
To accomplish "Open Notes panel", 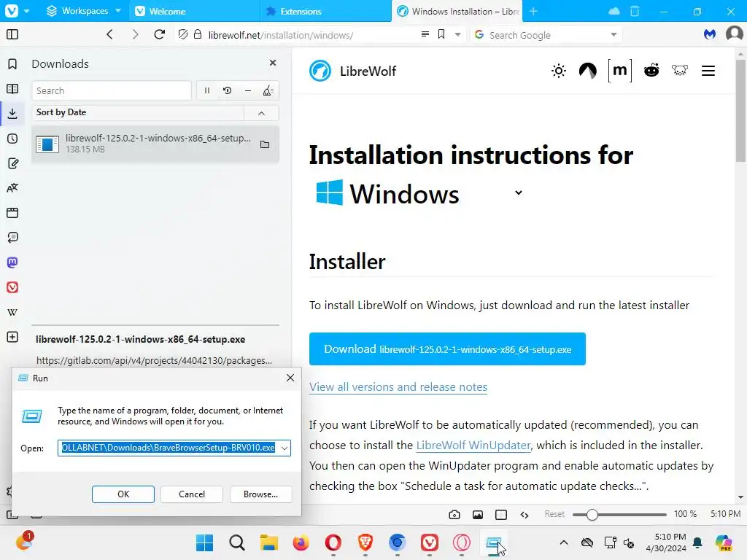I will (x=12, y=163).
